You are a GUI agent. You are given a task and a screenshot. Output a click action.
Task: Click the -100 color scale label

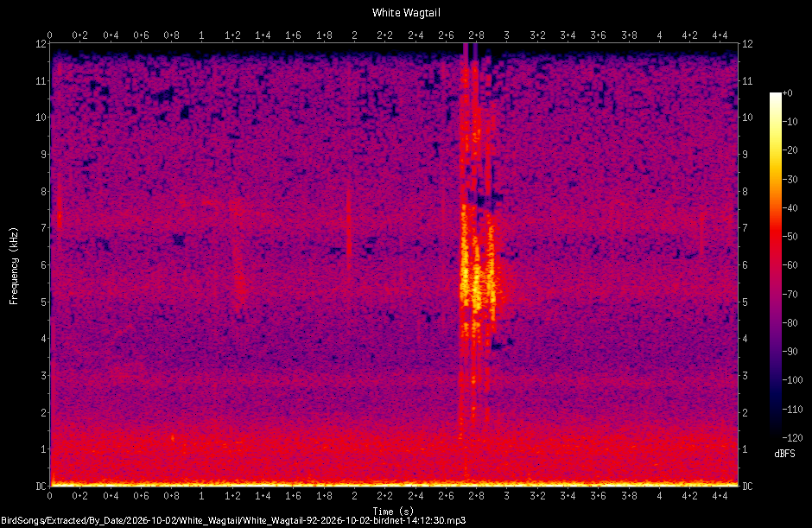(792, 380)
